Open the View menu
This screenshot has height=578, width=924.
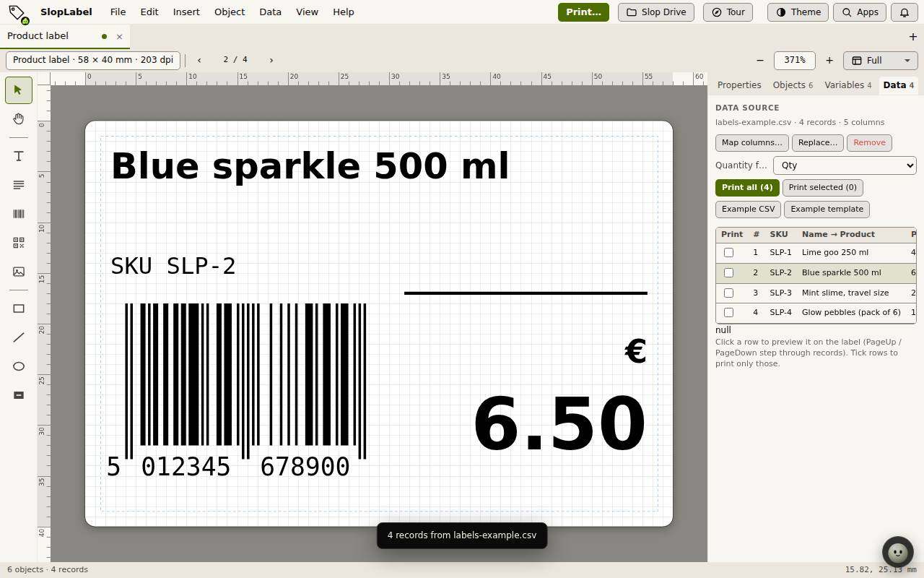(x=307, y=12)
